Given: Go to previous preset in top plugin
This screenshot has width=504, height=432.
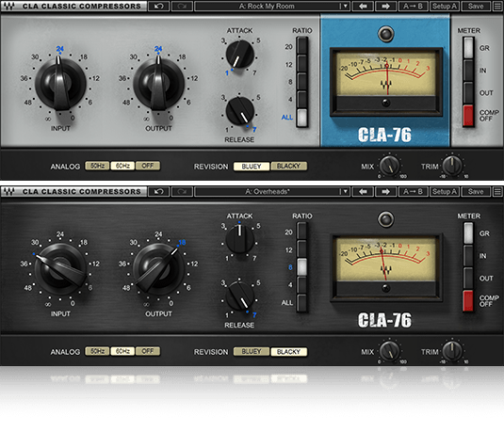Looking at the screenshot, I should tap(363, 6).
